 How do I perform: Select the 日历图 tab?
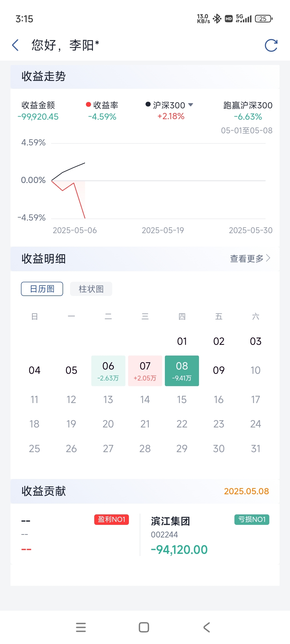42,289
